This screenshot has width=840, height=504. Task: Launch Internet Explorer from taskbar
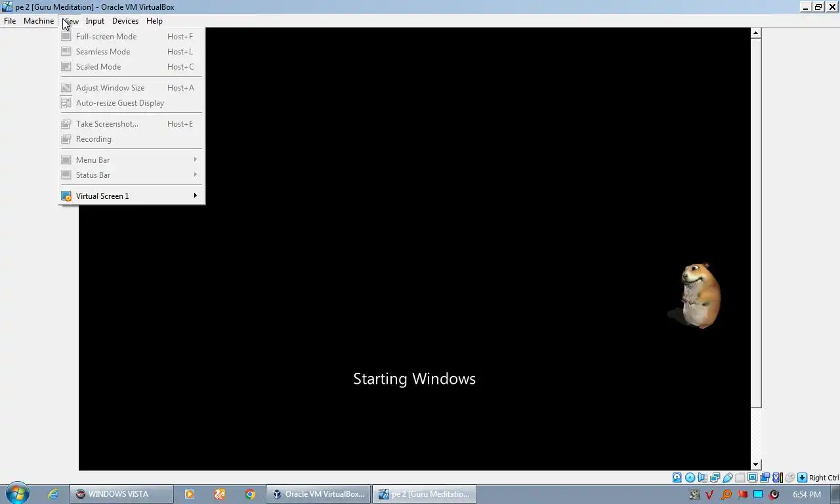53,494
